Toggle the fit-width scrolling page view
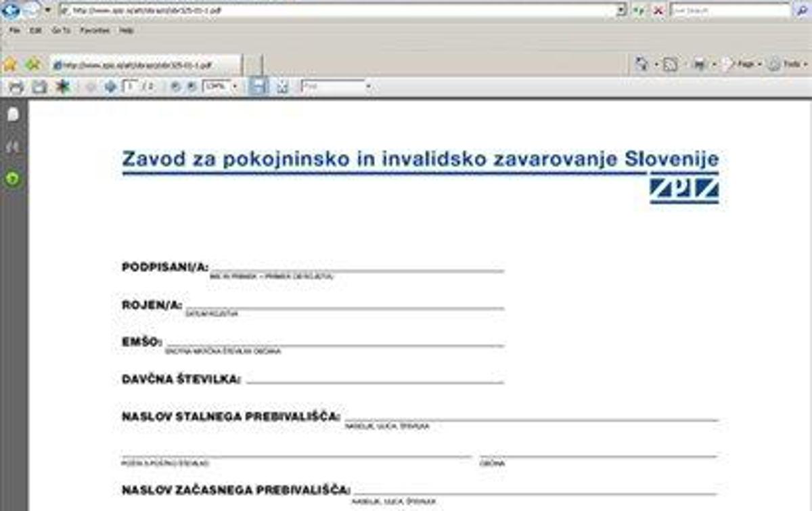The width and height of the screenshot is (812, 511). (x=258, y=87)
